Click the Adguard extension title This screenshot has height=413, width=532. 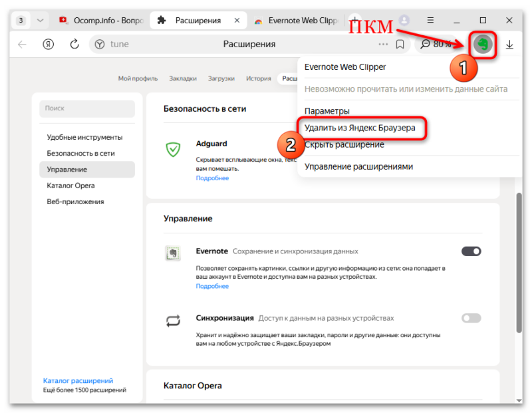211,144
